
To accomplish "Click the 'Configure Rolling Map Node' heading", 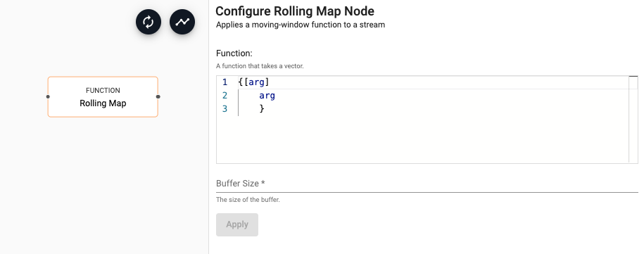I will coord(295,11).
